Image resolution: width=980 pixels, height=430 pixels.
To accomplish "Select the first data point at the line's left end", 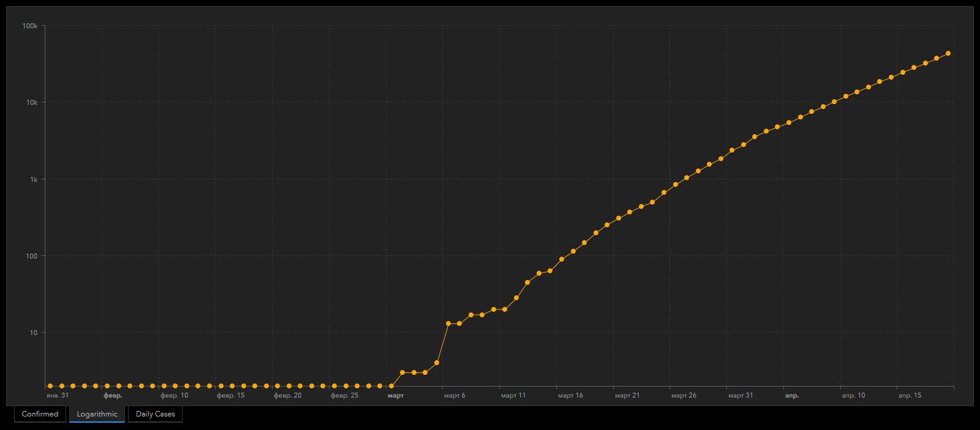I will (x=50, y=386).
